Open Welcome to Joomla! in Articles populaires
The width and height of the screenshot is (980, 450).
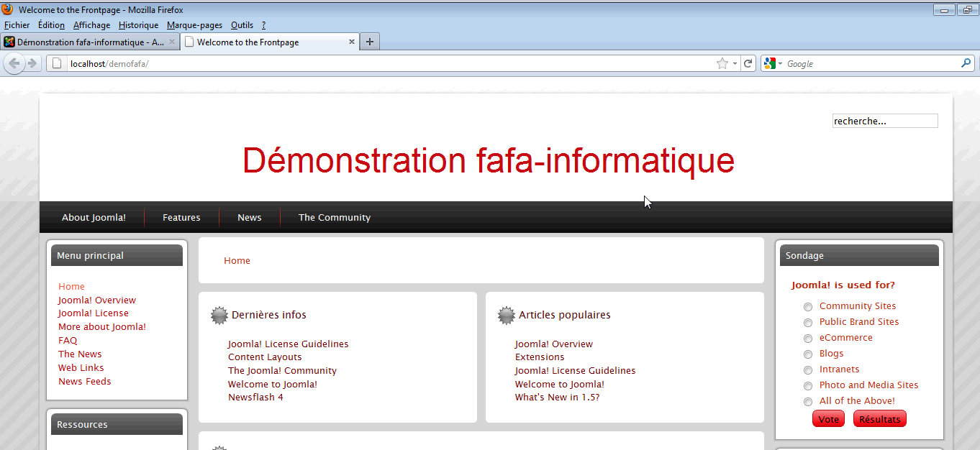click(560, 384)
